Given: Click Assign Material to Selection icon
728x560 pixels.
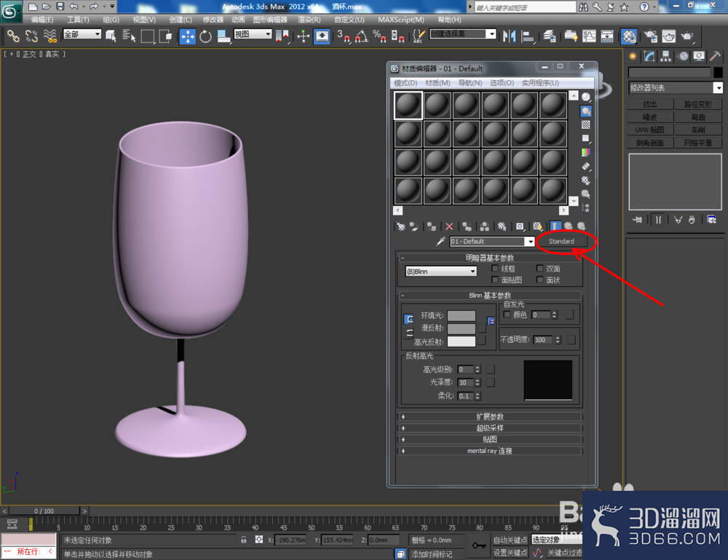Looking at the screenshot, I should point(431,226).
